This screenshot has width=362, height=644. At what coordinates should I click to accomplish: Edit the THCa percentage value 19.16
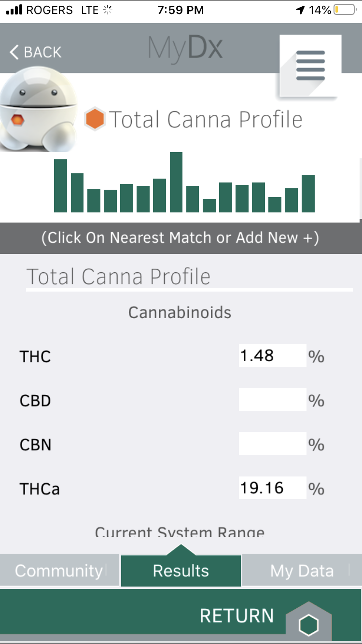tap(272, 488)
